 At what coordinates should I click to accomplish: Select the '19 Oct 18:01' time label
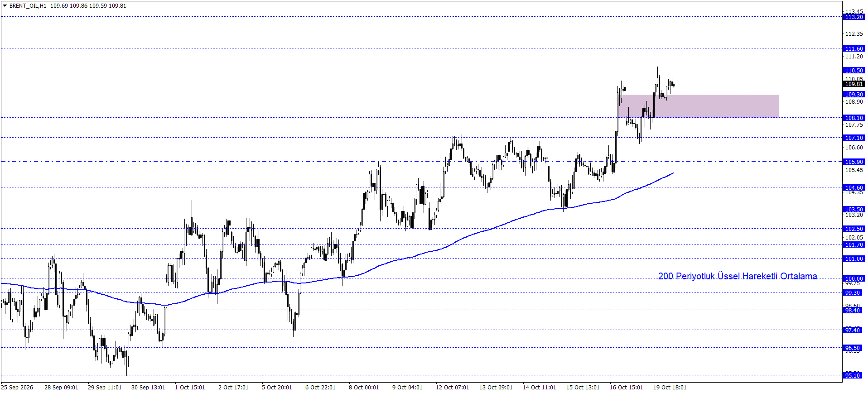670,388
